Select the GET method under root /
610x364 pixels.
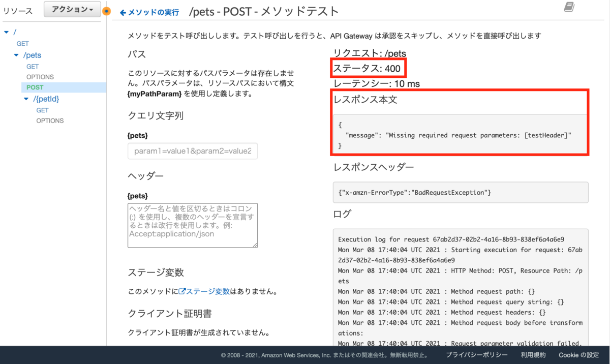click(23, 44)
